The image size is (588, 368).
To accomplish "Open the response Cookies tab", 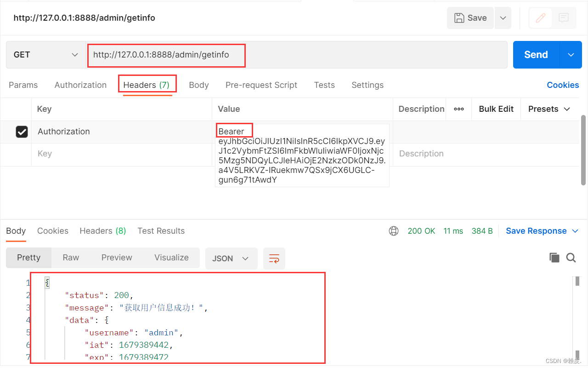I will (x=53, y=231).
